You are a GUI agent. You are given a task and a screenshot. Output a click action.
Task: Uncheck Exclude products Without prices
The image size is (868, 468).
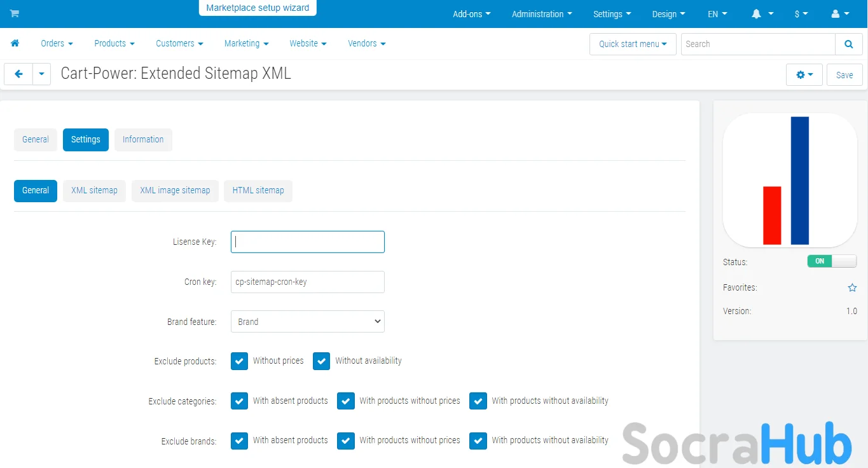[x=239, y=361]
